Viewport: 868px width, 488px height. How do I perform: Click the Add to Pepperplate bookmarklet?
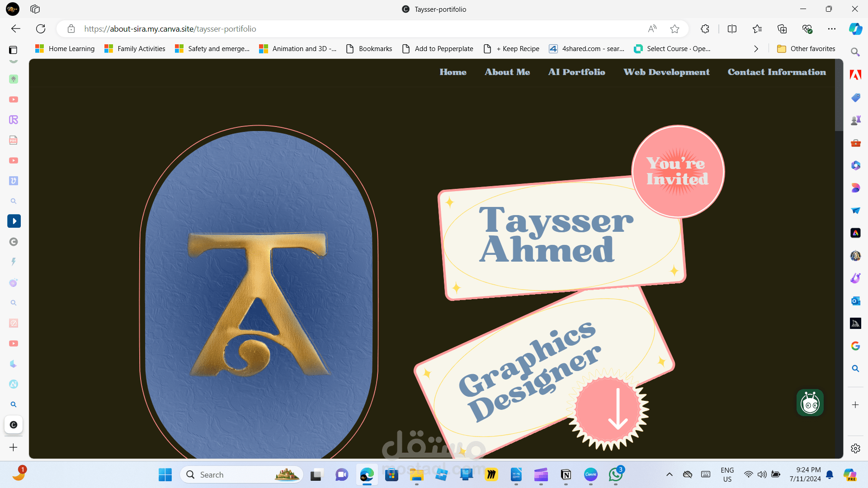tap(437, 49)
